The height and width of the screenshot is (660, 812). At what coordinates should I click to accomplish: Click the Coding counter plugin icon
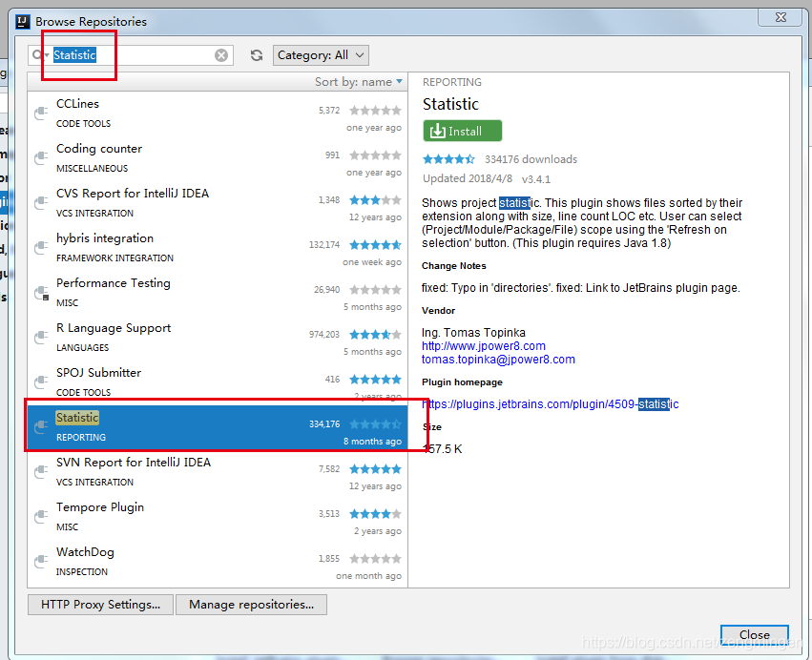[41, 157]
